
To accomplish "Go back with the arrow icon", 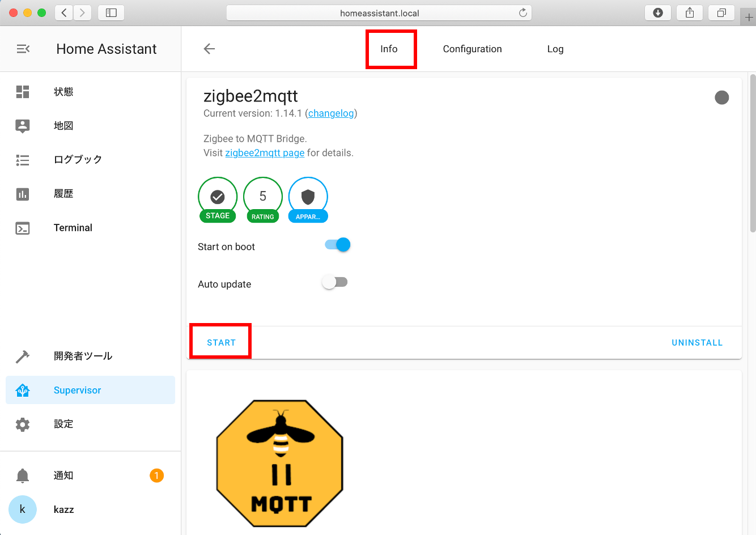I will coord(209,49).
